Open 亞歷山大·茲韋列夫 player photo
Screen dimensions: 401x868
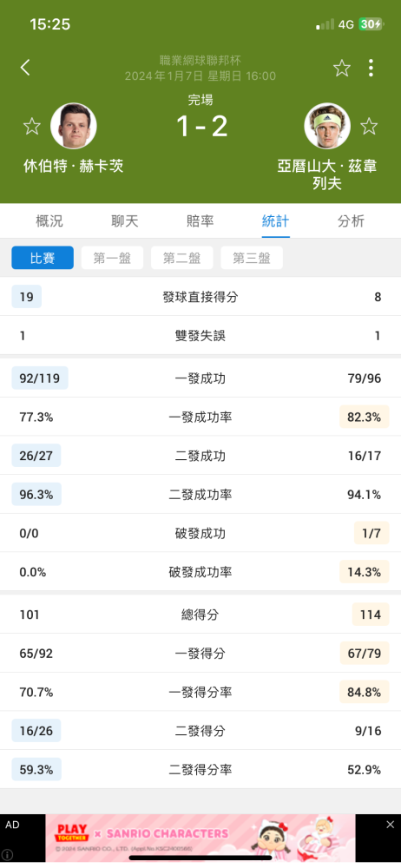pyautogui.click(x=327, y=126)
